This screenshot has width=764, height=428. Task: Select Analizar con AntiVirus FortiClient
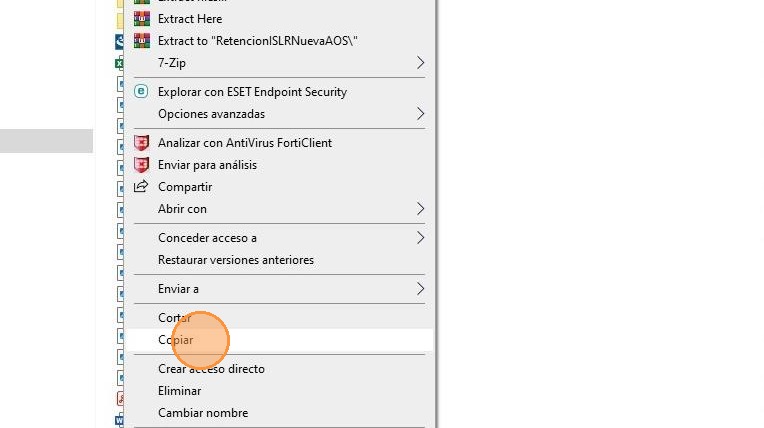coord(245,143)
